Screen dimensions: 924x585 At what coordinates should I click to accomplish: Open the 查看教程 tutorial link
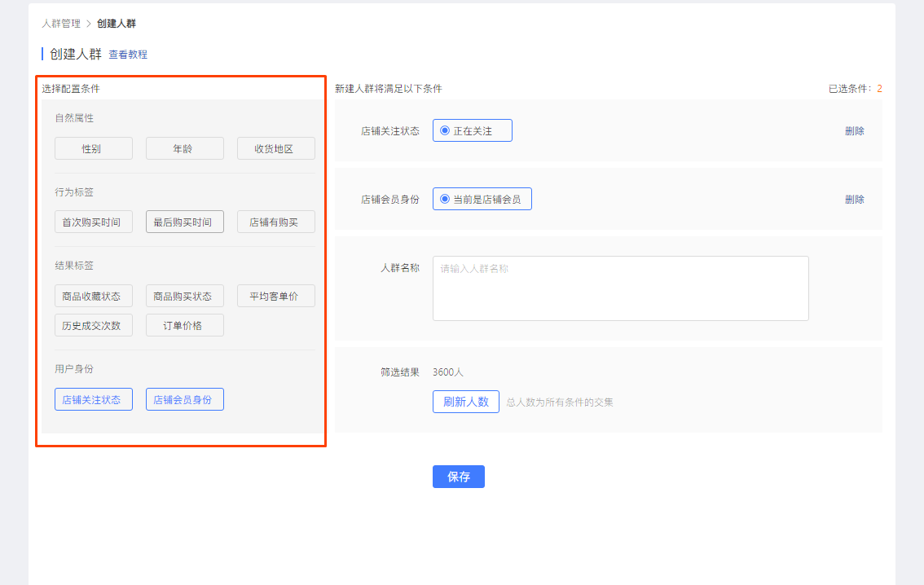pos(128,55)
